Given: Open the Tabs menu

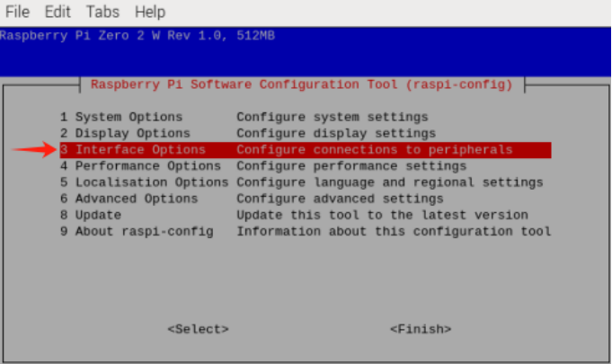Looking at the screenshot, I should [x=102, y=12].
